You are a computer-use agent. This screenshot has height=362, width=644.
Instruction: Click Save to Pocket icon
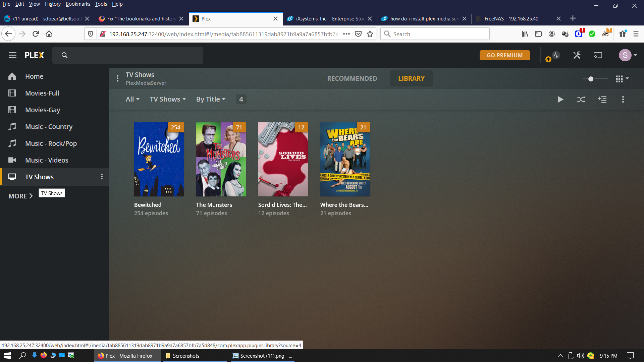(x=358, y=34)
